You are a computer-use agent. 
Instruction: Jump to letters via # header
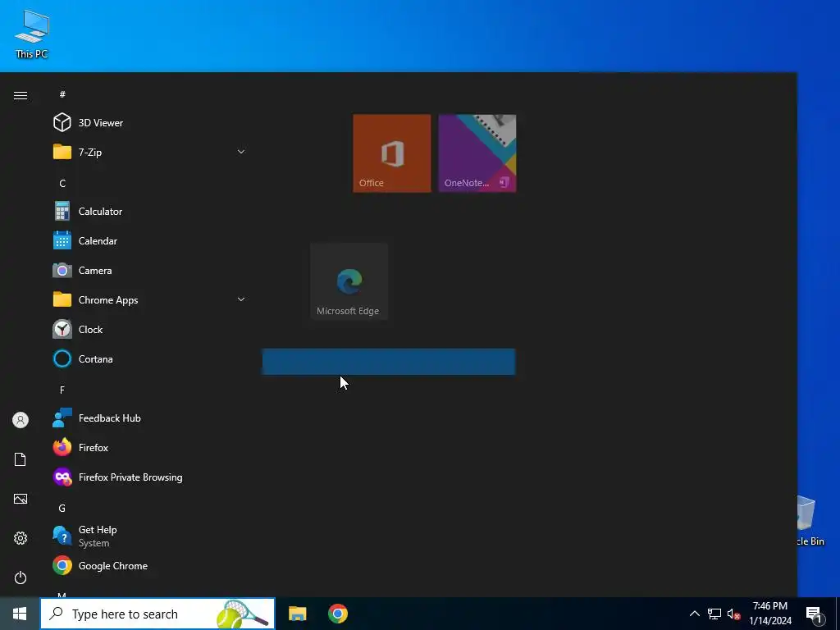62,94
